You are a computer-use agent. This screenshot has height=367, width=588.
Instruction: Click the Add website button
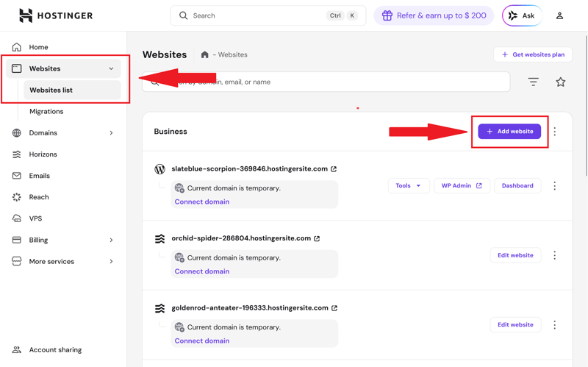coord(509,132)
